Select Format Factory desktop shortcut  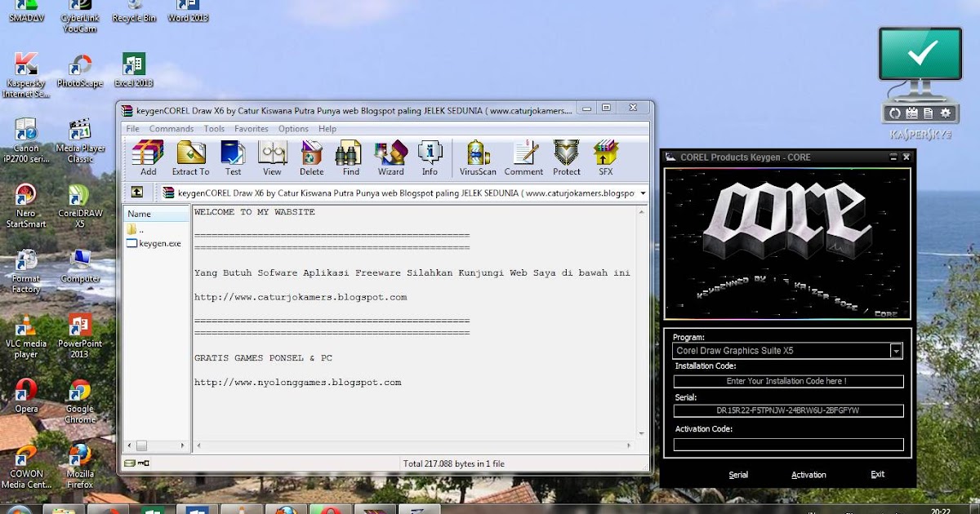coord(26,271)
